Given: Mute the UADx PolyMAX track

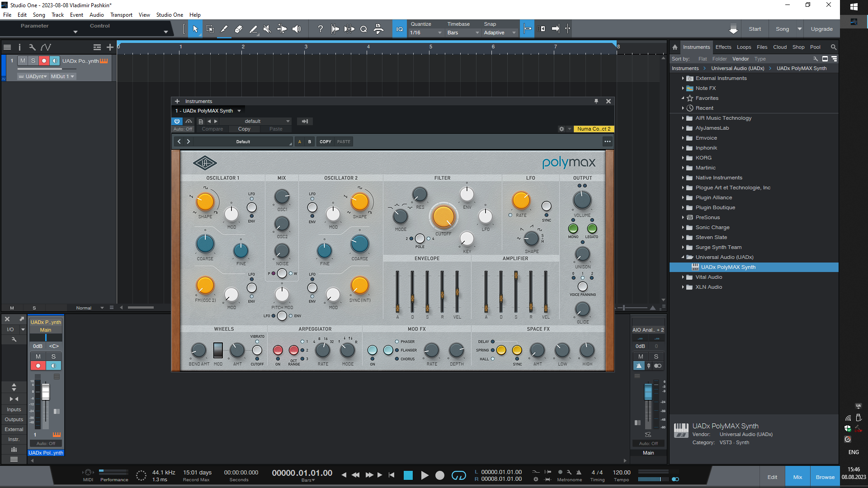Looking at the screenshot, I should coord(23,61).
